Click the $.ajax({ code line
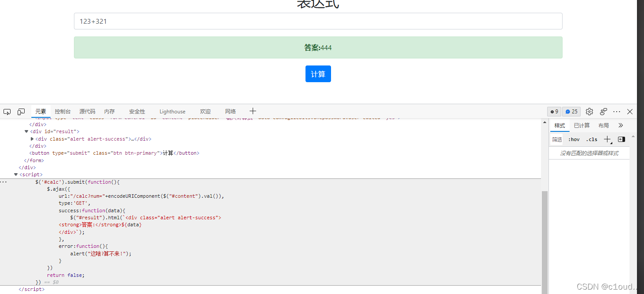Image resolution: width=644 pixels, height=294 pixels. [x=59, y=189]
